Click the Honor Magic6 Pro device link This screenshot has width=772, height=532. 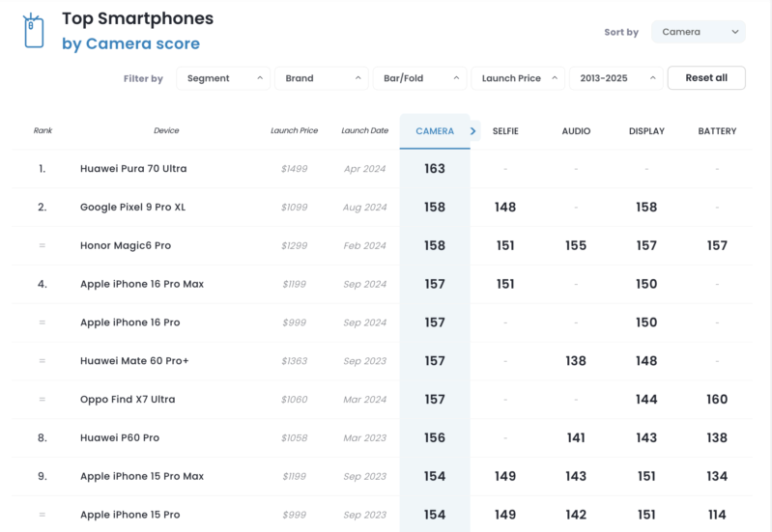[126, 245]
